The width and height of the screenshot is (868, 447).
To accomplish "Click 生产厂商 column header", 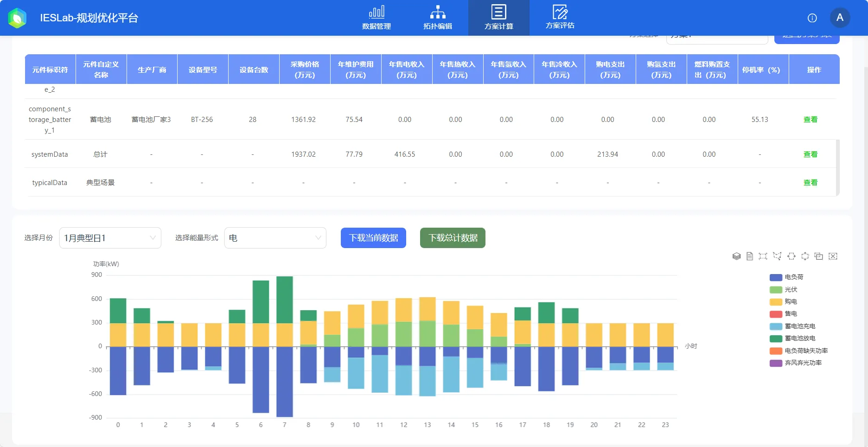I will 152,70.
